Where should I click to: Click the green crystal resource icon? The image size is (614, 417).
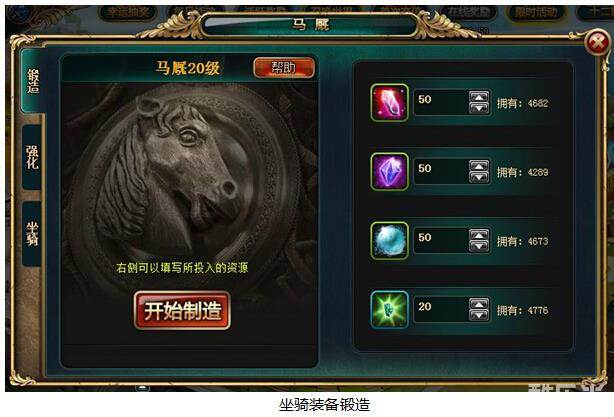[389, 310]
